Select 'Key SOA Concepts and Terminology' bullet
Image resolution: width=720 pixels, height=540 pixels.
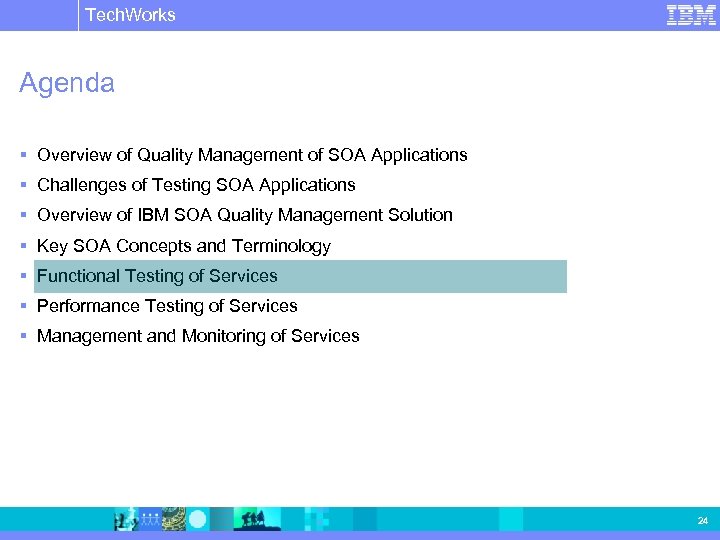[x=184, y=246]
